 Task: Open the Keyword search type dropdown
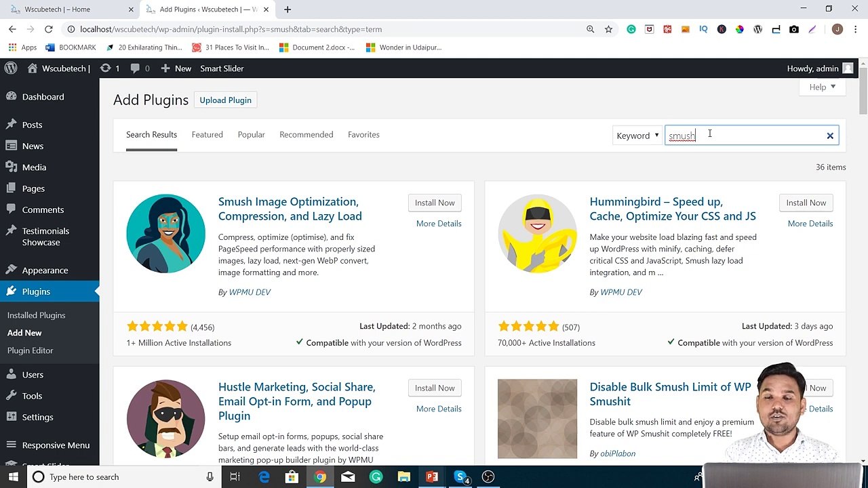(637, 136)
